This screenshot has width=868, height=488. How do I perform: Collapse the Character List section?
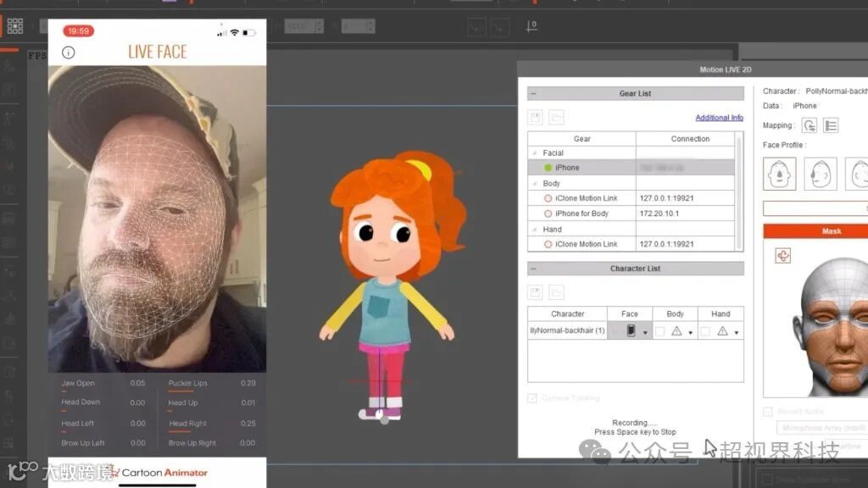[534, 269]
